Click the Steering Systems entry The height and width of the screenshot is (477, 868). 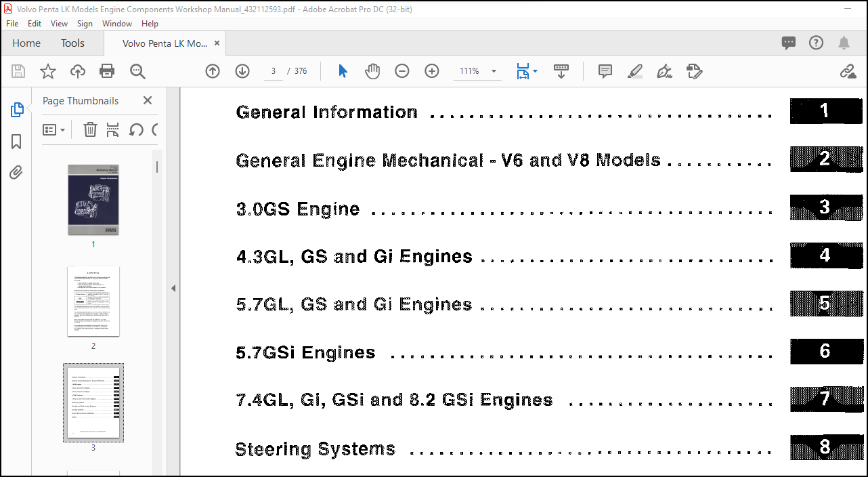(316, 449)
